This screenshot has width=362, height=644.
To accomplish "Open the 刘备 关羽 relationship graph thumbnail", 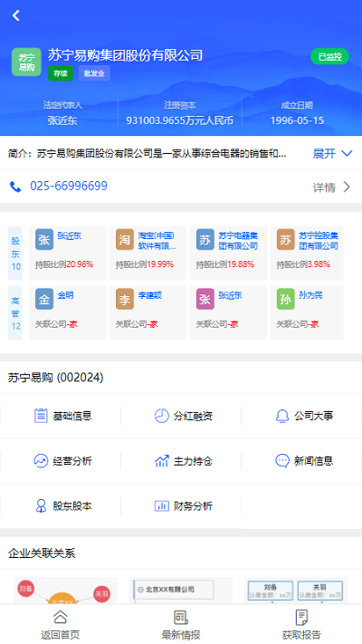I will [66, 591].
